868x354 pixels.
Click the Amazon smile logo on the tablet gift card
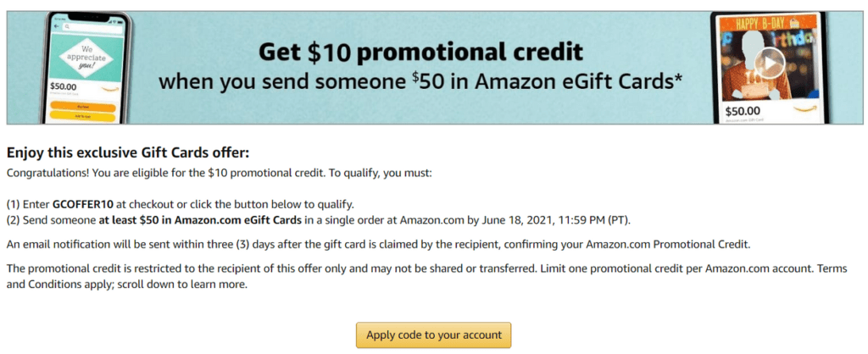(806, 109)
